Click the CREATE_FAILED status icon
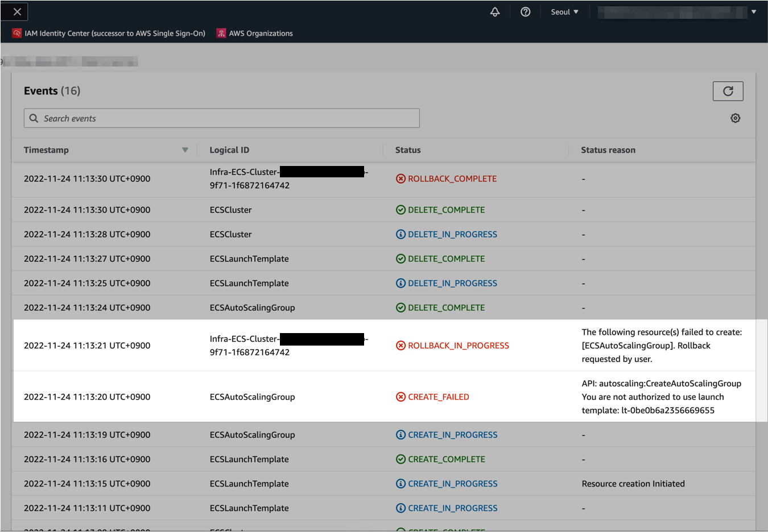Viewport: 768px width, 532px height. click(x=400, y=397)
